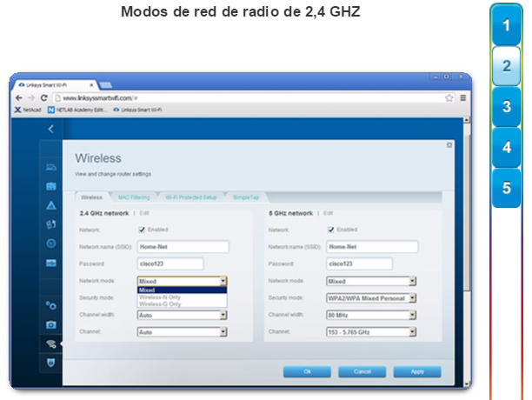Go to slide step 1
532x400 pixels.
506,25
